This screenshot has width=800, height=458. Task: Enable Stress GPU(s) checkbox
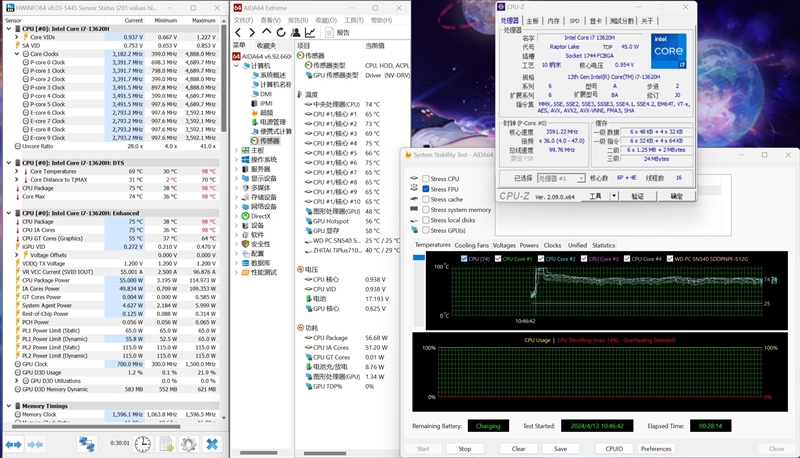coord(426,231)
